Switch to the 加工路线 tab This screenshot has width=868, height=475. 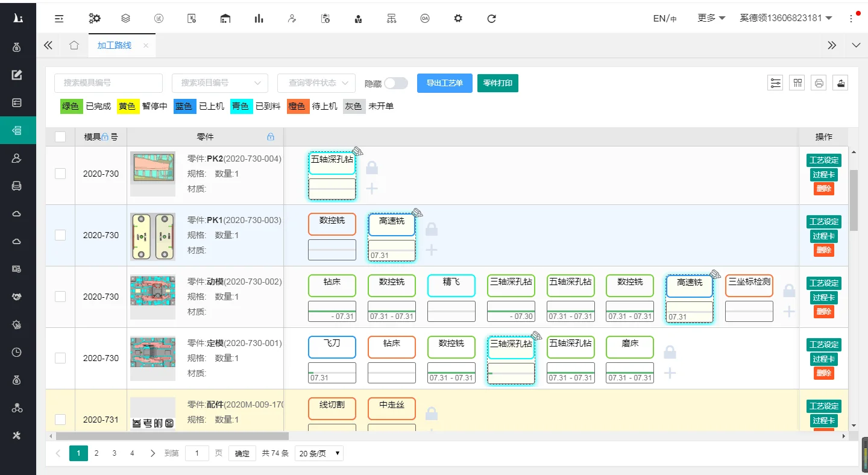[115, 45]
